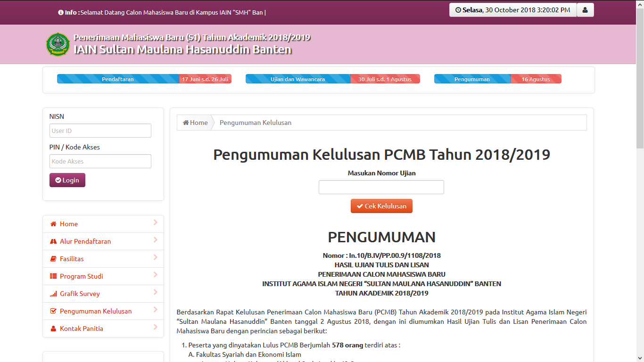
Task: Click the HASIL UJIAN TULIS DAN LISAN line
Action: tap(381, 265)
